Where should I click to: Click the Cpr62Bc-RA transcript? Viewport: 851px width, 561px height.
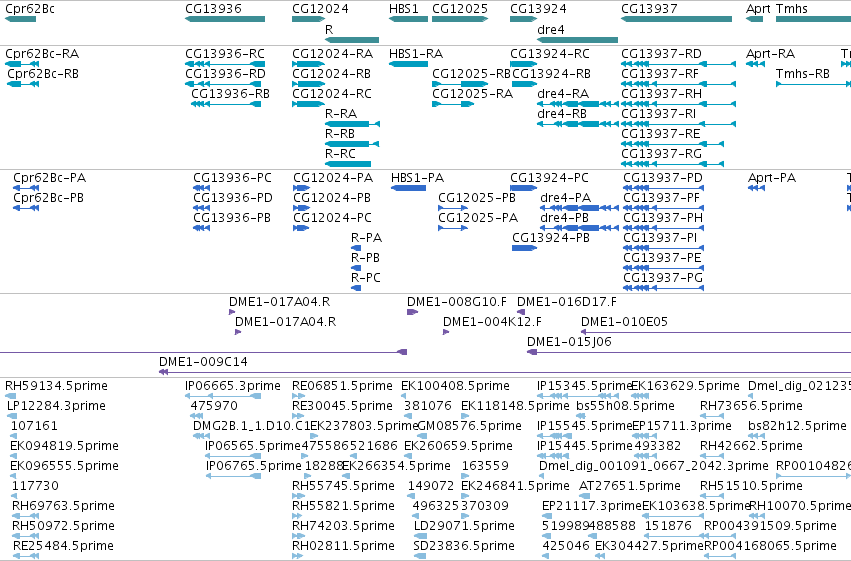tap(42, 54)
